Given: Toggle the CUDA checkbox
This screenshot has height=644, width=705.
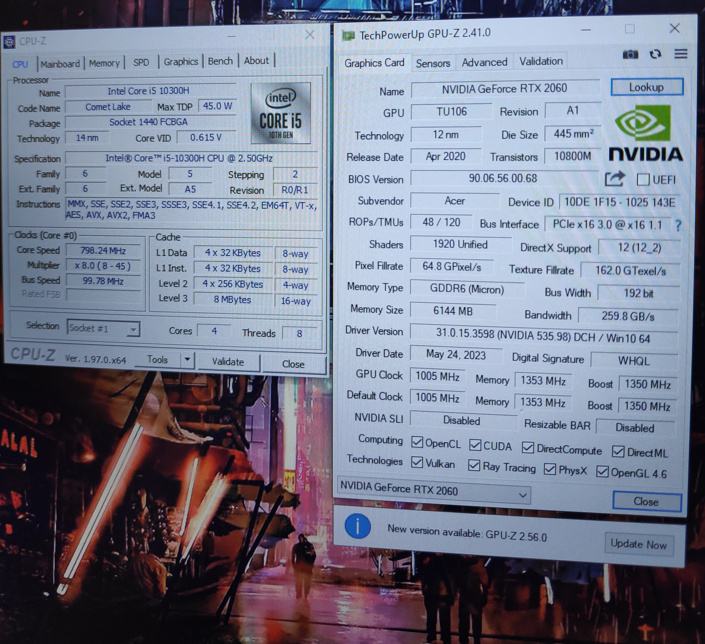Looking at the screenshot, I should tap(475, 445).
